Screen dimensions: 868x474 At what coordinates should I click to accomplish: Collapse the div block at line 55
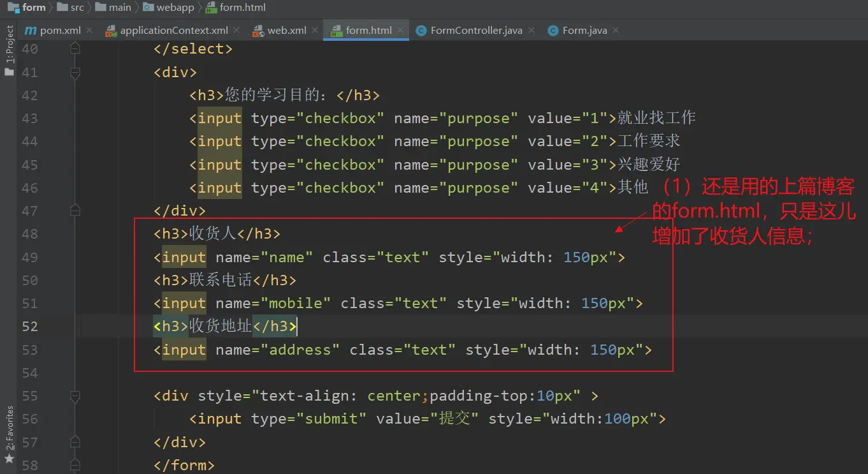(75, 396)
